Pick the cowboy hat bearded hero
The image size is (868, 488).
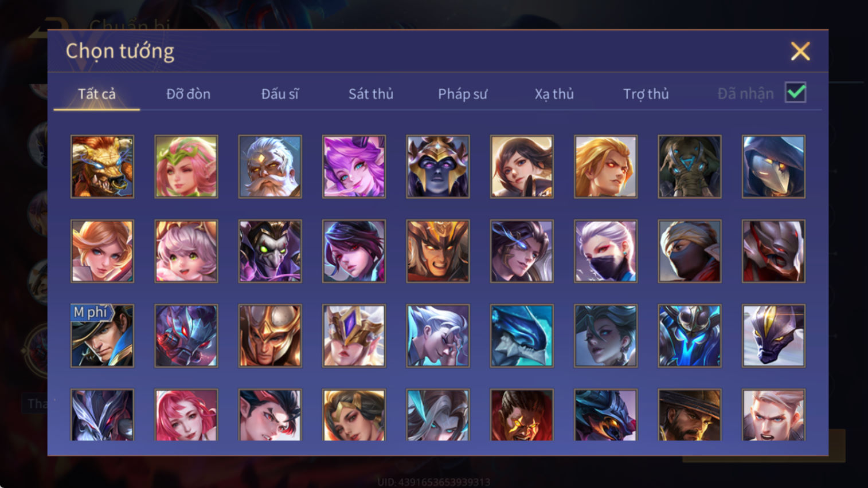click(690, 415)
